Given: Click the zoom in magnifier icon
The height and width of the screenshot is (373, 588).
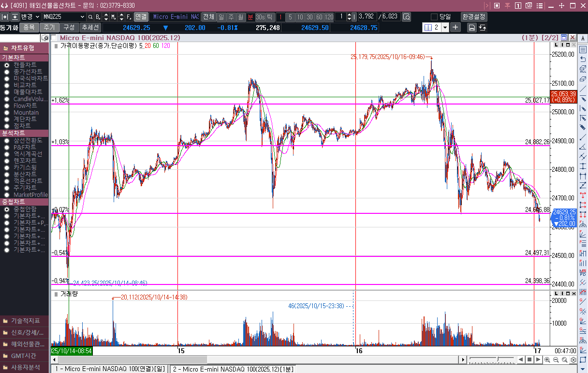Looking at the screenshot, I should pos(547,360).
